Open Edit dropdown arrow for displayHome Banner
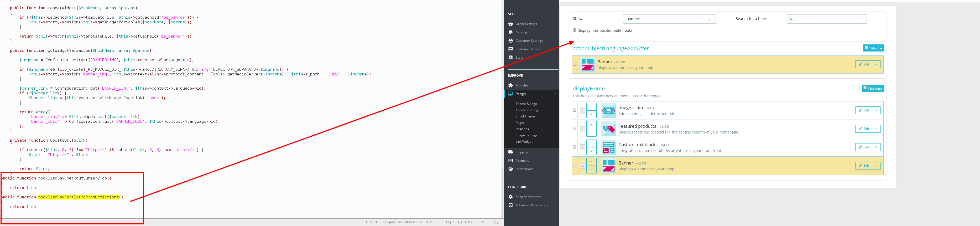 876,166
